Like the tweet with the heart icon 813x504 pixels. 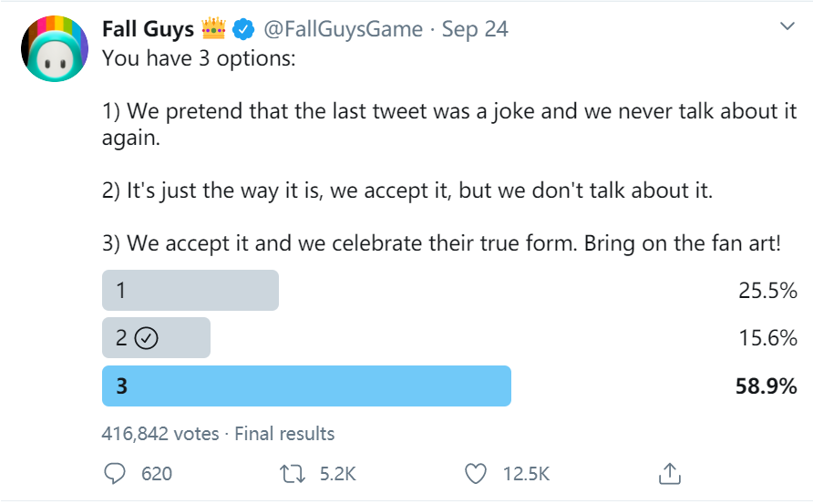475,473
